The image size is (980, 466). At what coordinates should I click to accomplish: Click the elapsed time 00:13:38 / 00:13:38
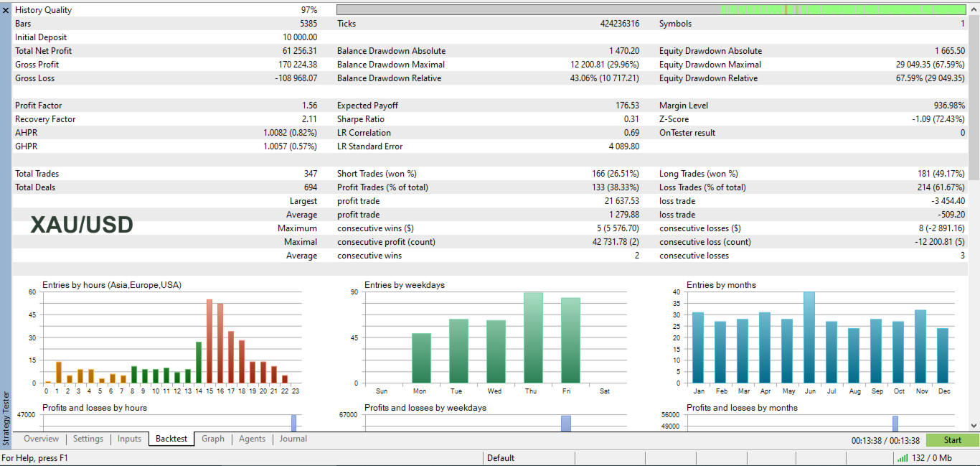coord(885,440)
